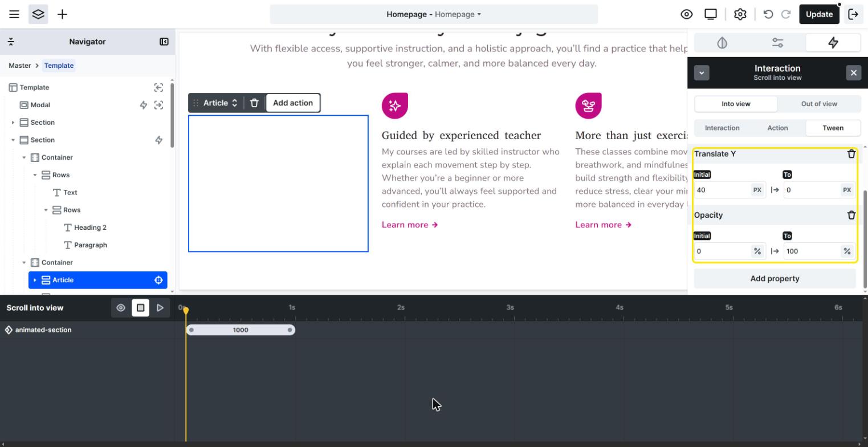
Task: Switch to the Action tab
Action: [777, 128]
